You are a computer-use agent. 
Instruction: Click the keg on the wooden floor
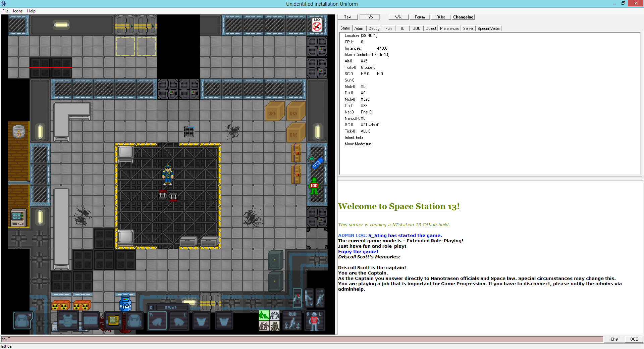pos(18,131)
